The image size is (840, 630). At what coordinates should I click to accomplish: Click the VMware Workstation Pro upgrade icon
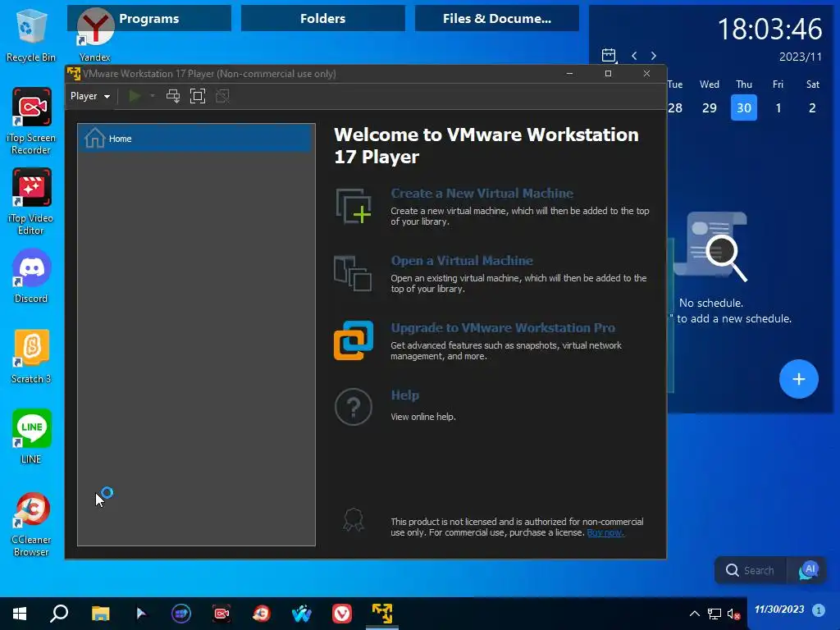(x=354, y=340)
